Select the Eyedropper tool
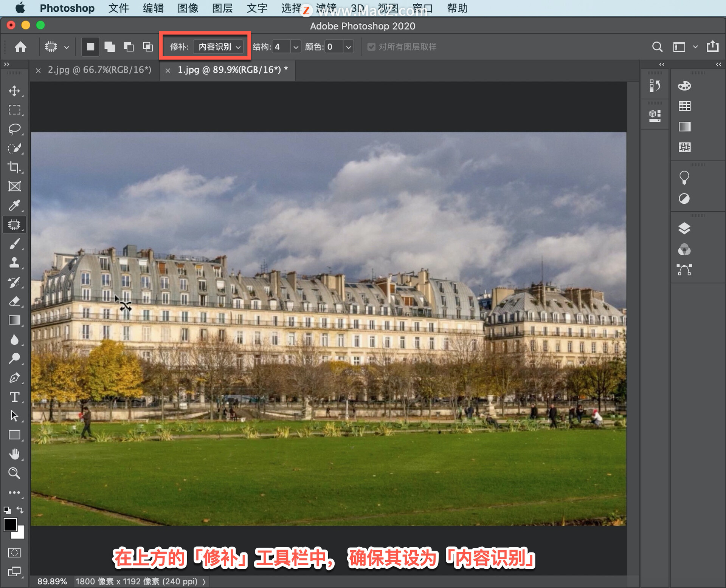726x588 pixels. point(14,206)
